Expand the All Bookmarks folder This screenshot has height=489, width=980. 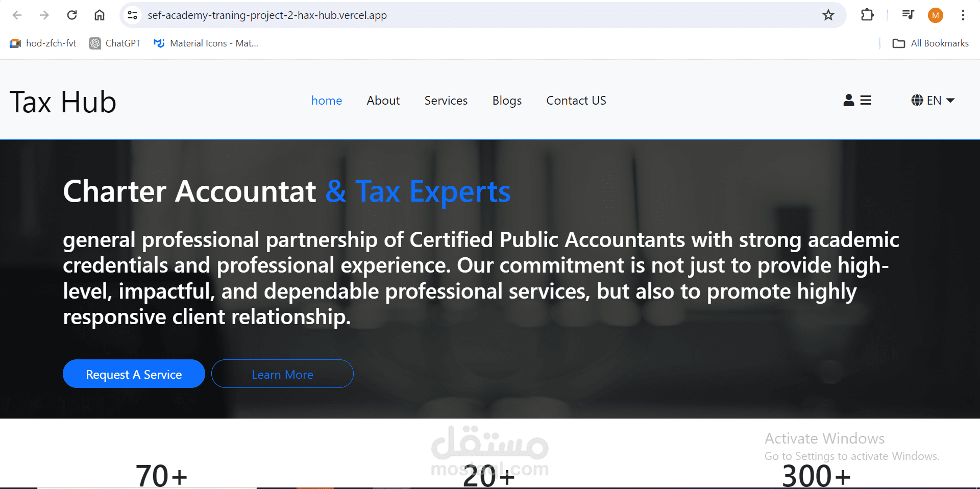click(x=930, y=43)
